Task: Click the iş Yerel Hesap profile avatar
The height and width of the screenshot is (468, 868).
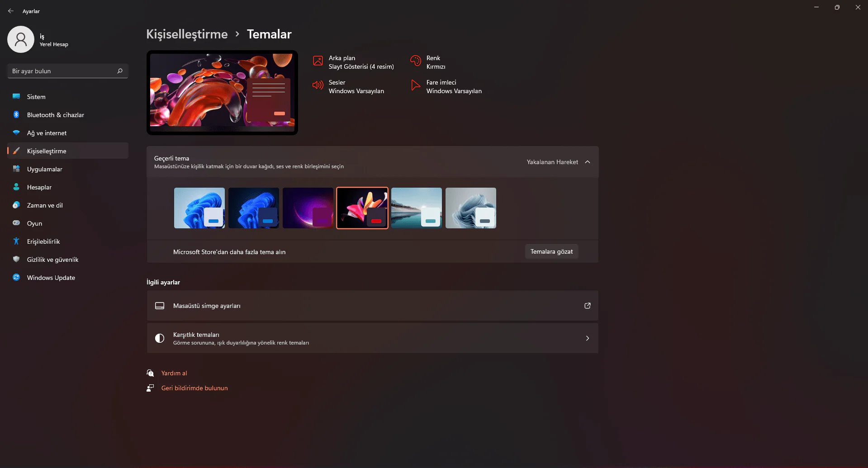Action: [21, 39]
